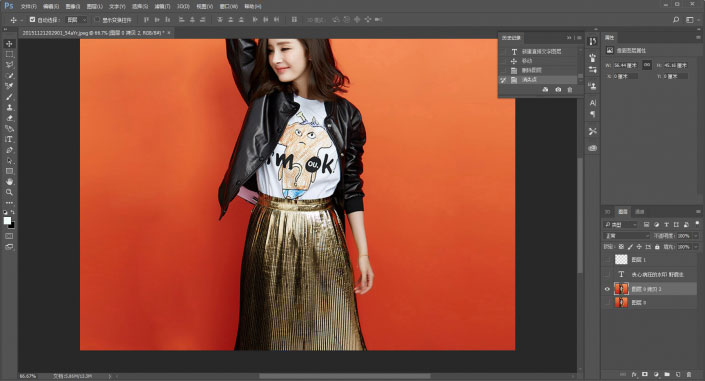Click the fx layer style icon

pyautogui.click(x=634, y=374)
